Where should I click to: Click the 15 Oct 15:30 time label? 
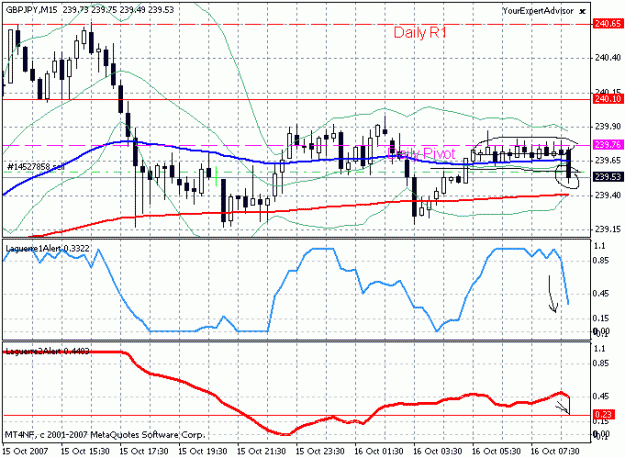[x=85, y=452]
